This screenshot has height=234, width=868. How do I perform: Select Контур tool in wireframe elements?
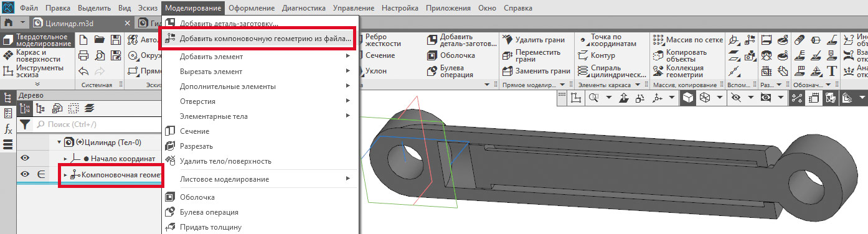point(597,55)
